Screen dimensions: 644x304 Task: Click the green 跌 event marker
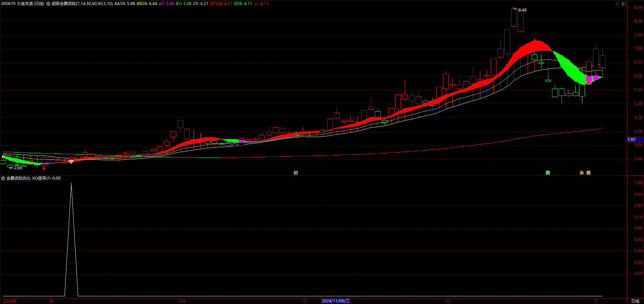(548, 173)
